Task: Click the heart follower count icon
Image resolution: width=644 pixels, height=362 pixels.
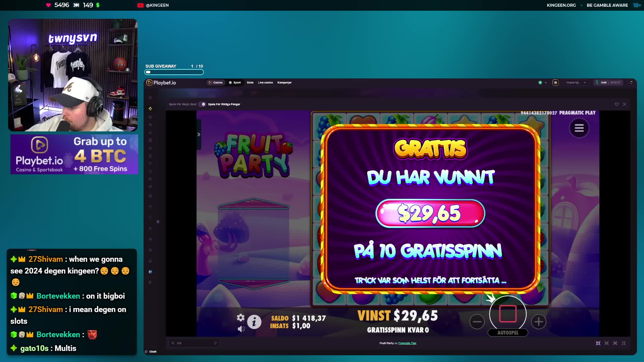Action: tap(48, 5)
